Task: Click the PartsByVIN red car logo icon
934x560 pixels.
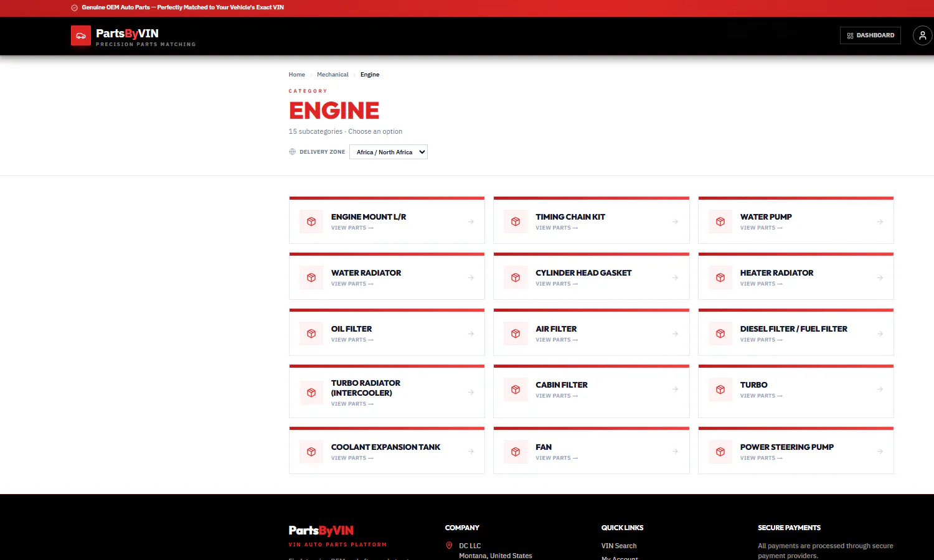Action: coord(81,35)
